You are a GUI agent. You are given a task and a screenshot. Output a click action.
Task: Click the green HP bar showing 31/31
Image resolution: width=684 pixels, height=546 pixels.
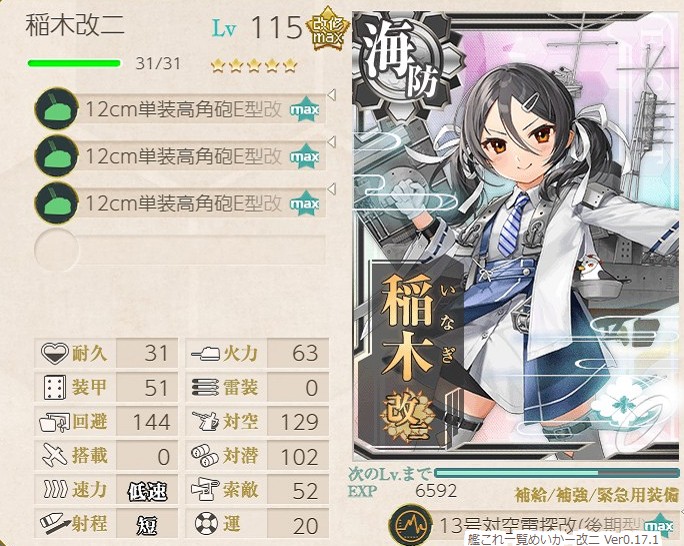coord(74,63)
